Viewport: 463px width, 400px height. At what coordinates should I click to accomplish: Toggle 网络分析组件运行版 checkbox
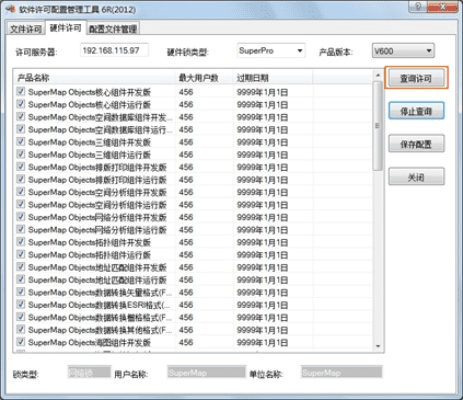coord(21,229)
